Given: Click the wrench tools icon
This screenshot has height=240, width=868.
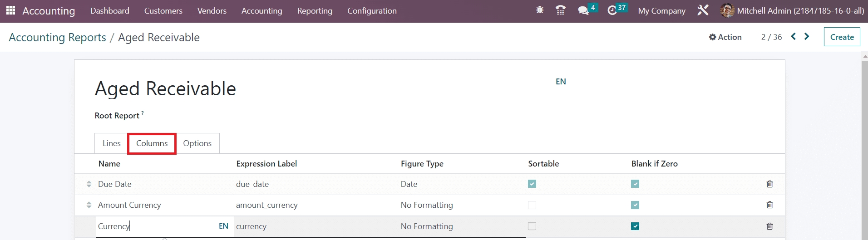Looking at the screenshot, I should point(703,10).
